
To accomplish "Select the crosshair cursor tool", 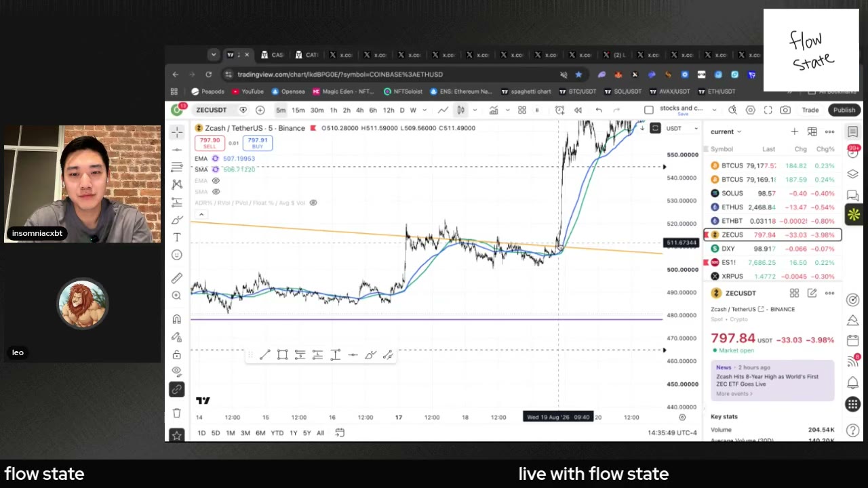I will tap(177, 132).
